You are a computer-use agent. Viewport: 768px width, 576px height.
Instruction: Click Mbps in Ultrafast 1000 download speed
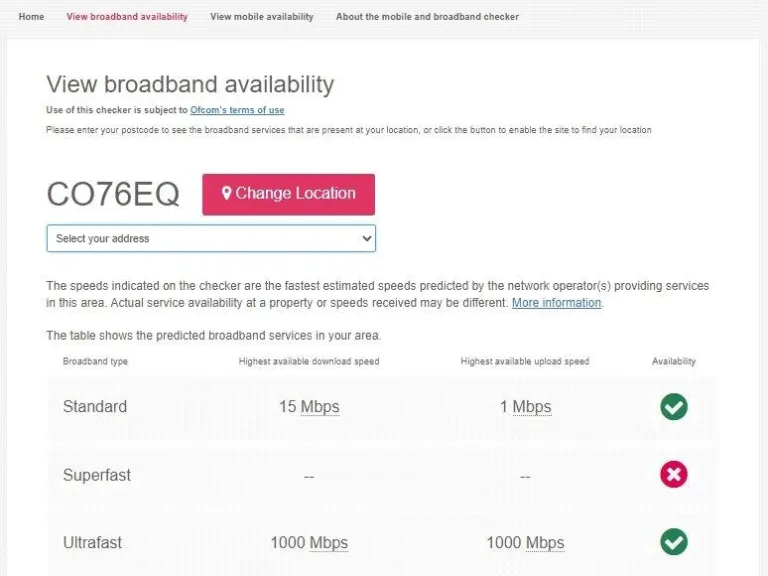[x=328, y=543]
